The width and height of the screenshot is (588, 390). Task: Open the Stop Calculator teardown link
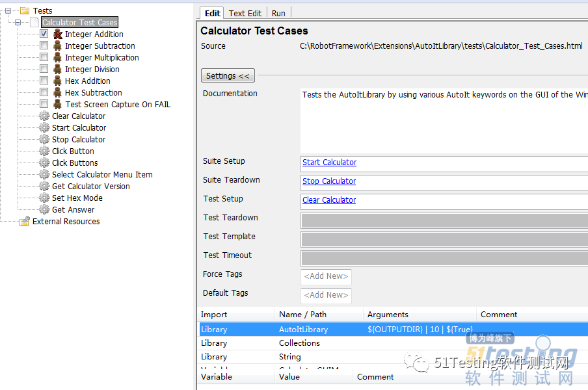click(328, 181)
